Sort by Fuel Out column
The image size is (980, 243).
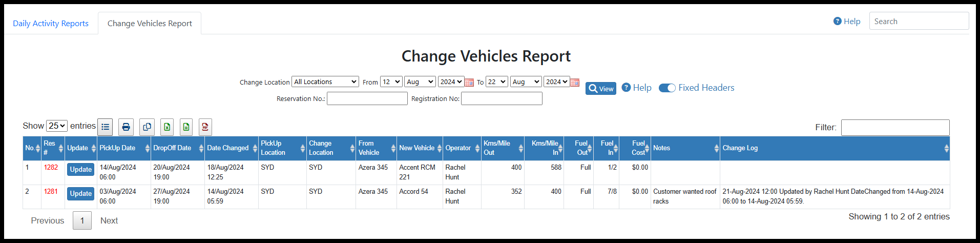tap(578, 148)
